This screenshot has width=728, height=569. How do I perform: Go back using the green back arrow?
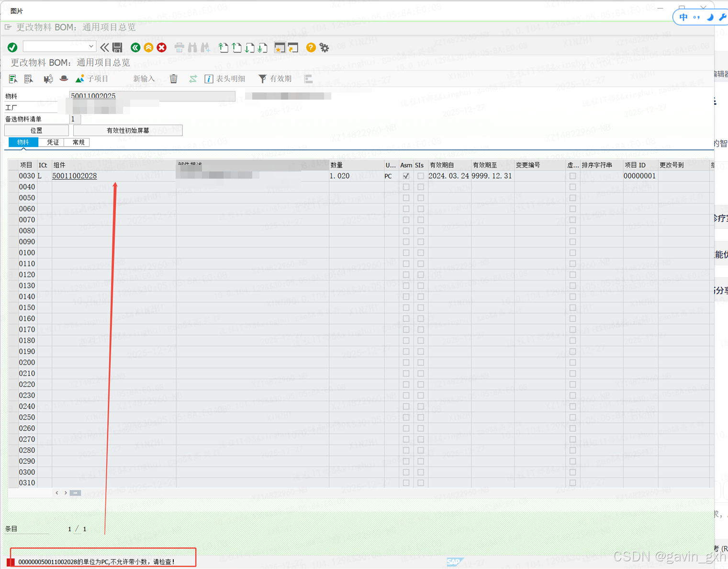point(135,47)
